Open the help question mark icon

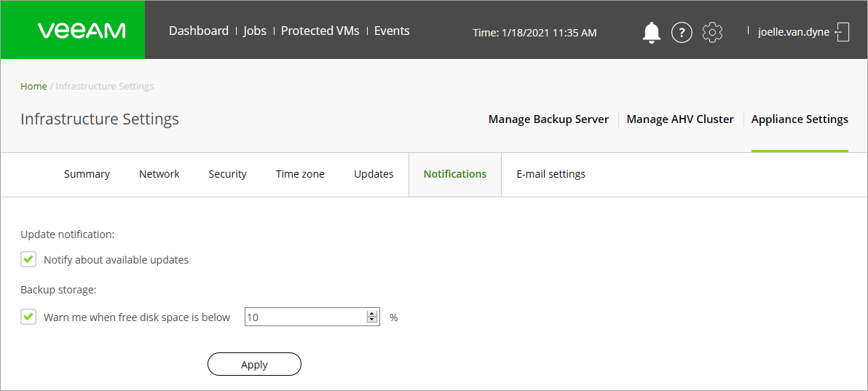(x=682, y=32)
